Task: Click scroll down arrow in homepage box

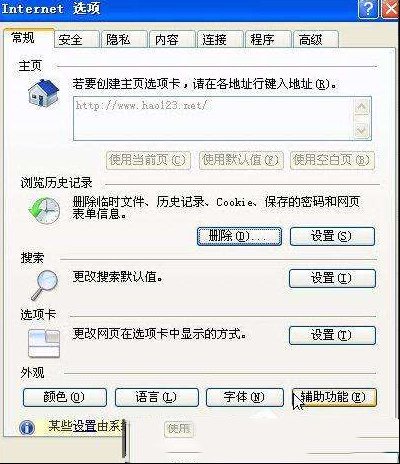Action: coord(362,130)
